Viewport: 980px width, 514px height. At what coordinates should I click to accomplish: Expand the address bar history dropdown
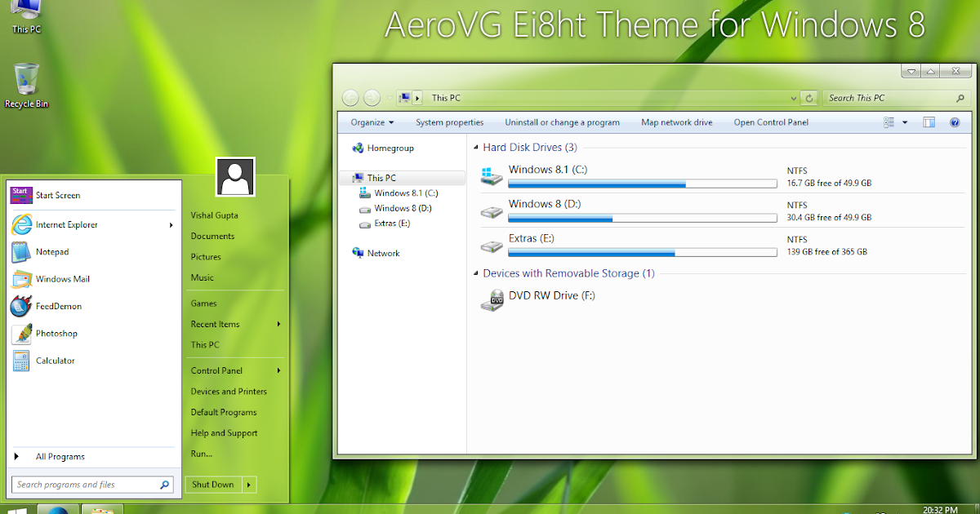click(794, 98)
